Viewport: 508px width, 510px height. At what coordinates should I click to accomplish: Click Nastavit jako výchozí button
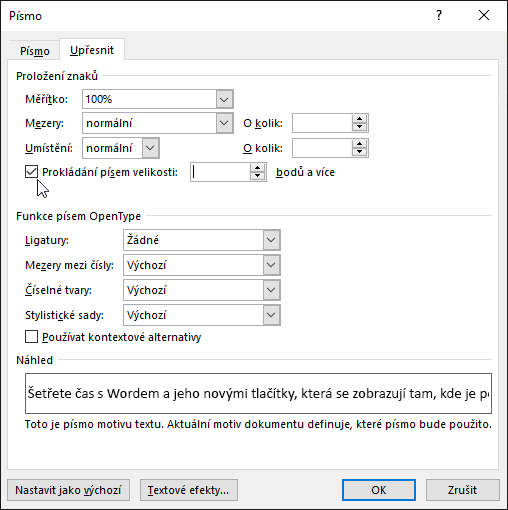[68, 490]
